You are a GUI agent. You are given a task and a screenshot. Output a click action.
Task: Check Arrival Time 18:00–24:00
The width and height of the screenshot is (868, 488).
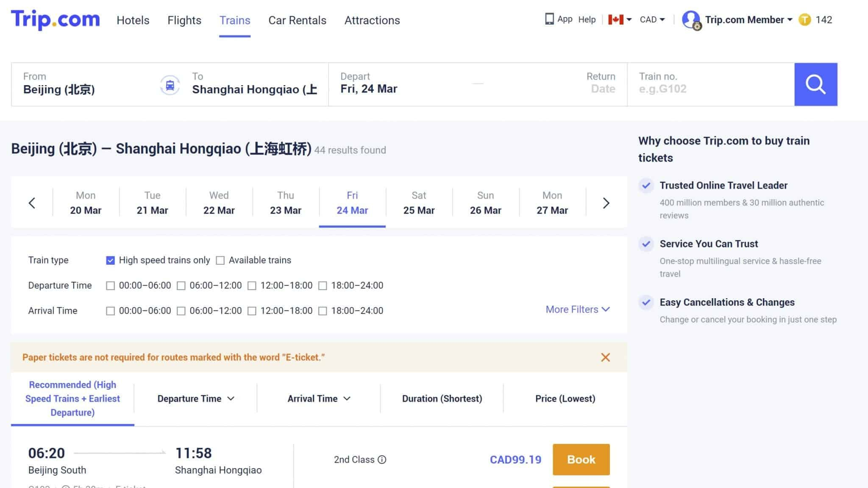pos(323,311)
